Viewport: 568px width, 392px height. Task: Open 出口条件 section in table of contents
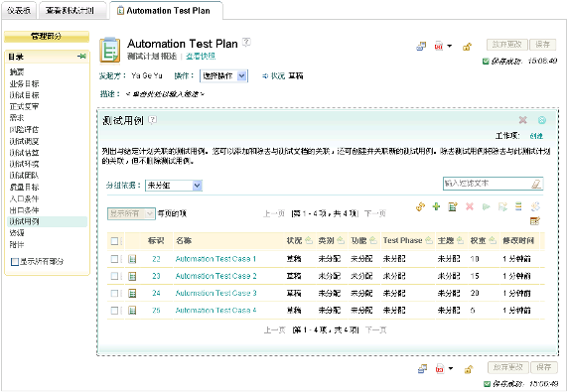click(x=24, y=210)
